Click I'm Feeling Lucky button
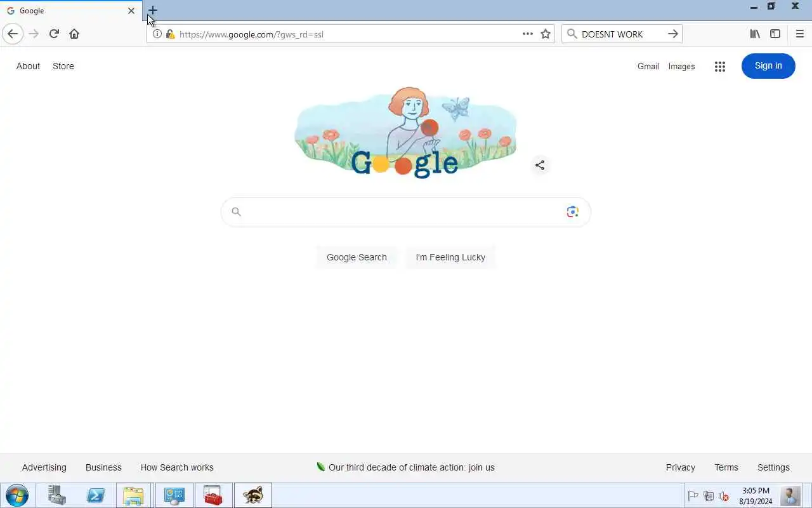 (450, 257)
